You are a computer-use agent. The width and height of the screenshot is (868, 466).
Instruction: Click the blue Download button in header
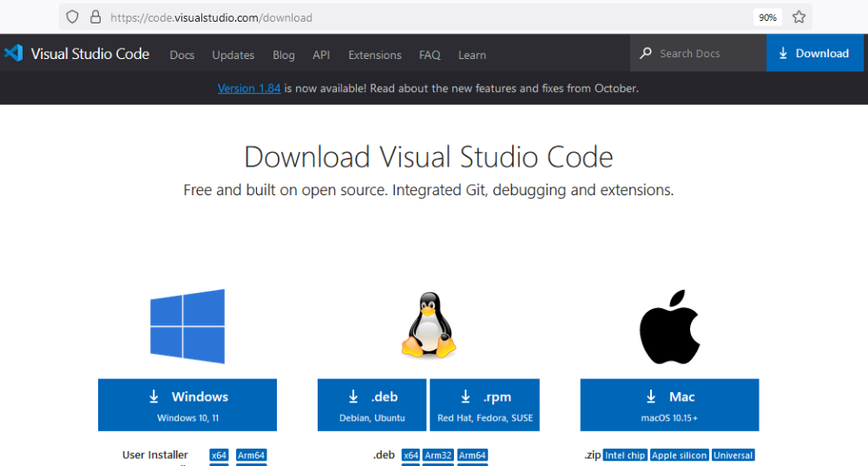(814, 53)
